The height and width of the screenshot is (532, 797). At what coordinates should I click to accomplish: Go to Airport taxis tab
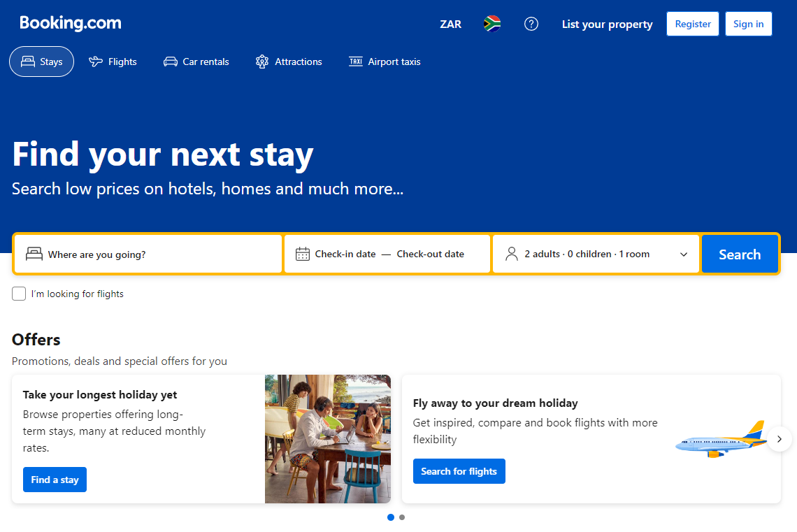click(x=385, y=62)
